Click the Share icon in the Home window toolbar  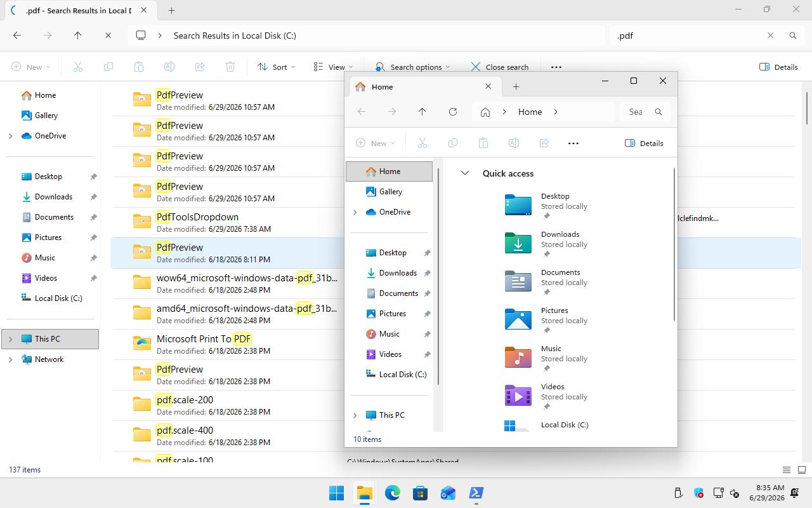tap(544, 143)
